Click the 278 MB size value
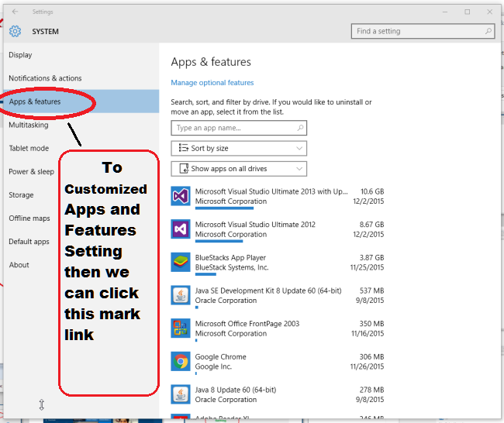The height and width of the screenshot is (423, 504). [372, 390]
